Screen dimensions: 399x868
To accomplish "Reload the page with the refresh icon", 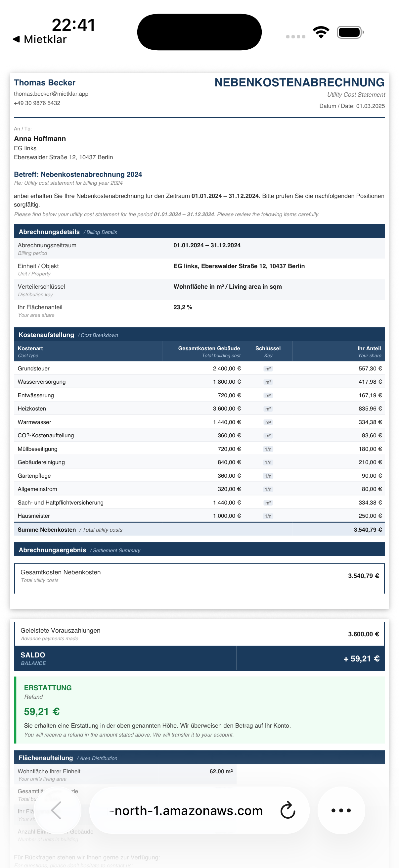I will (x=288, y=810).
